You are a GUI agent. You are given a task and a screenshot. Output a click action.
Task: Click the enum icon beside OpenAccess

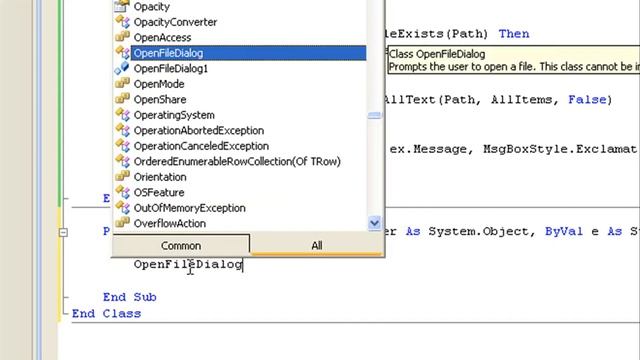(122, 37)
